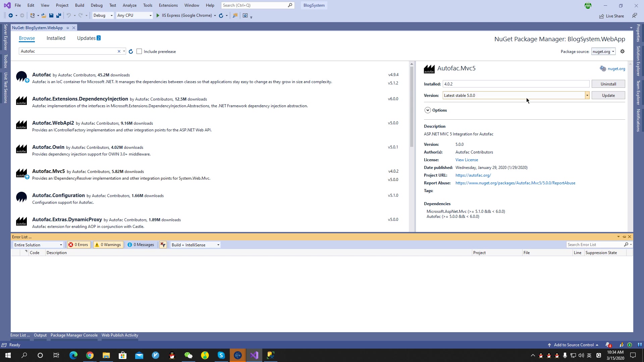644x362 pixels.
Task: Open the https://autofac.org/ project URL
Action: coord(473,175)
